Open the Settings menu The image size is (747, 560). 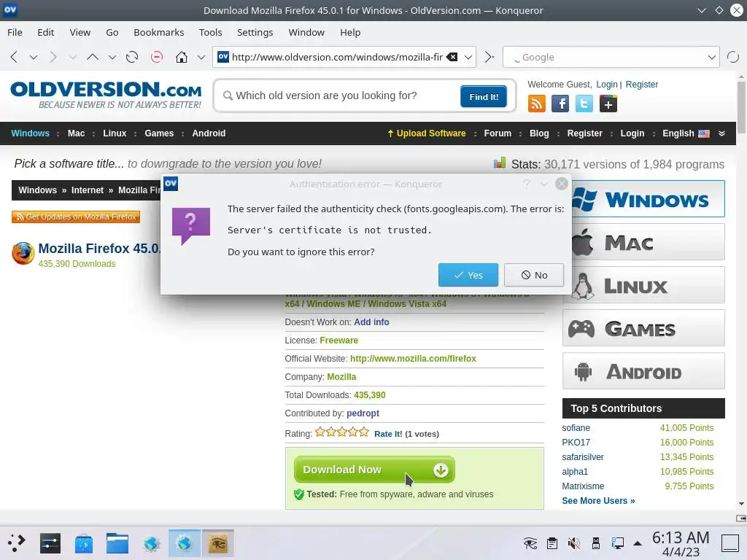(255, 32)
